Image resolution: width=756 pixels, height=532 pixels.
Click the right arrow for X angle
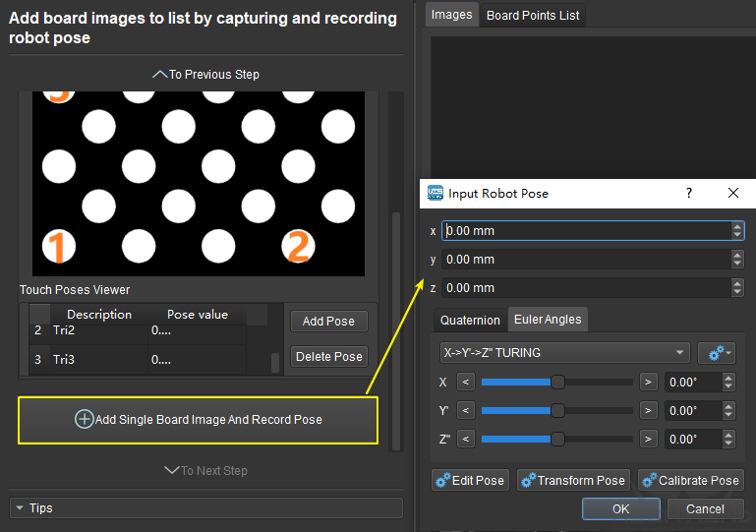648,382
